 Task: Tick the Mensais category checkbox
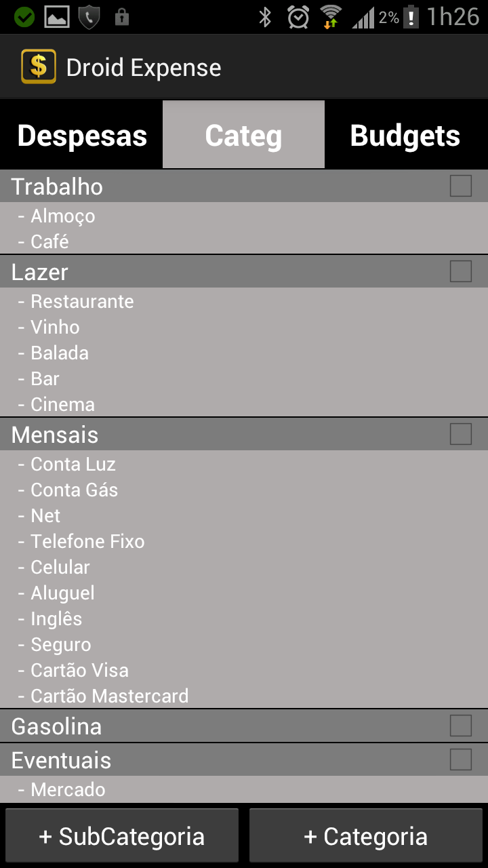coord(461,434)
